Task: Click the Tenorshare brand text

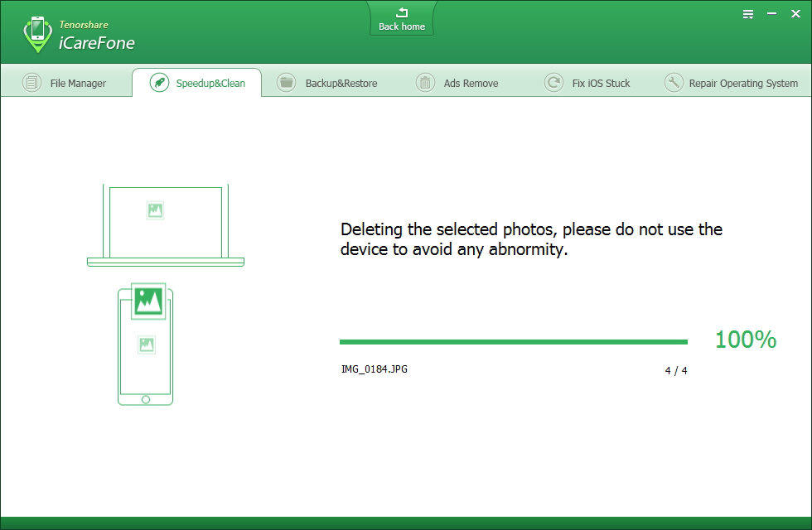Action: (84, 24)
